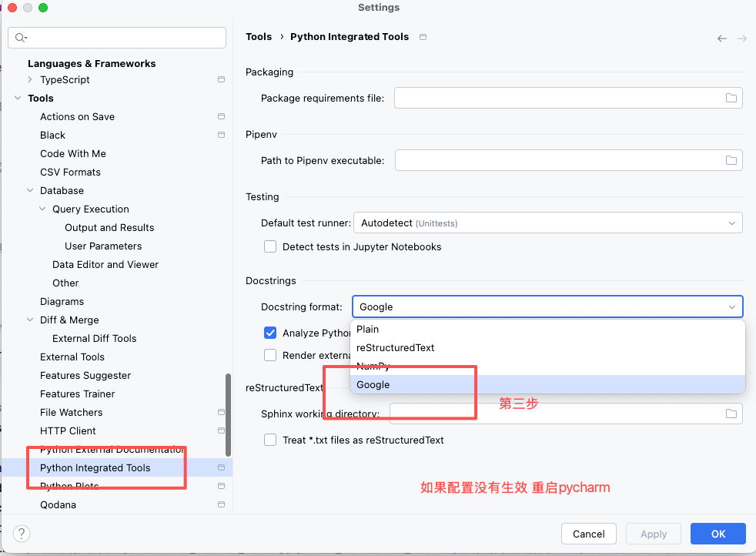This screenshot has width=756, height=556.
Task: Click the Languages & Frameworks heading
Action: [92, 64]
